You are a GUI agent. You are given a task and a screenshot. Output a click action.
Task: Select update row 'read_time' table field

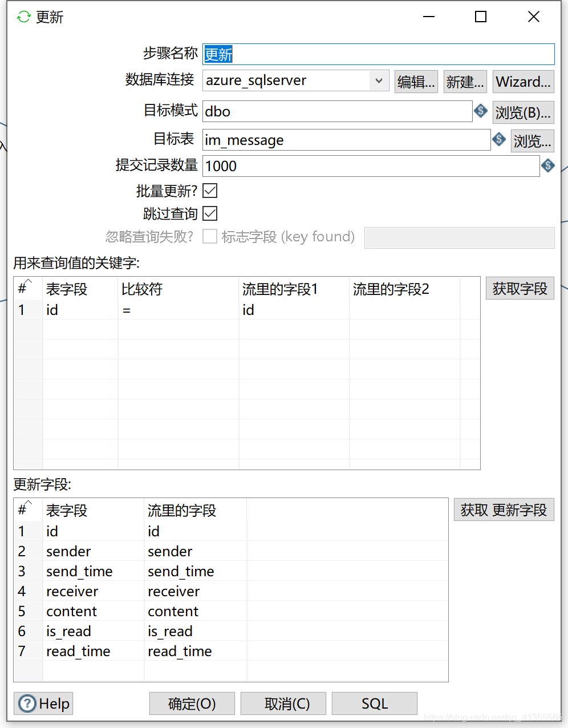(x=94, y=651)
